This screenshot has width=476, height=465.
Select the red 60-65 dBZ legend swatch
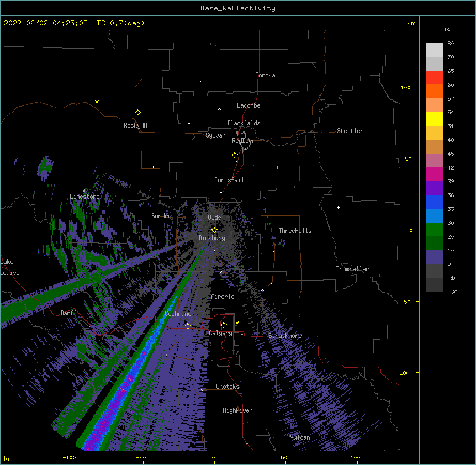[x=434, y=77]
